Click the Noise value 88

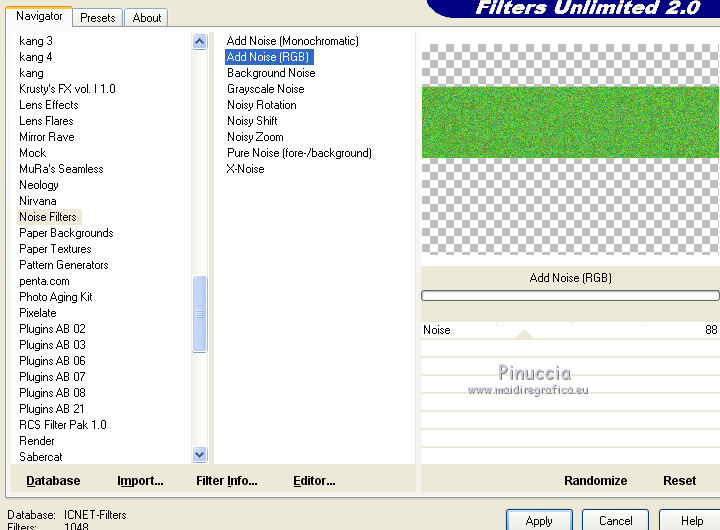click(x=711, y=330)
